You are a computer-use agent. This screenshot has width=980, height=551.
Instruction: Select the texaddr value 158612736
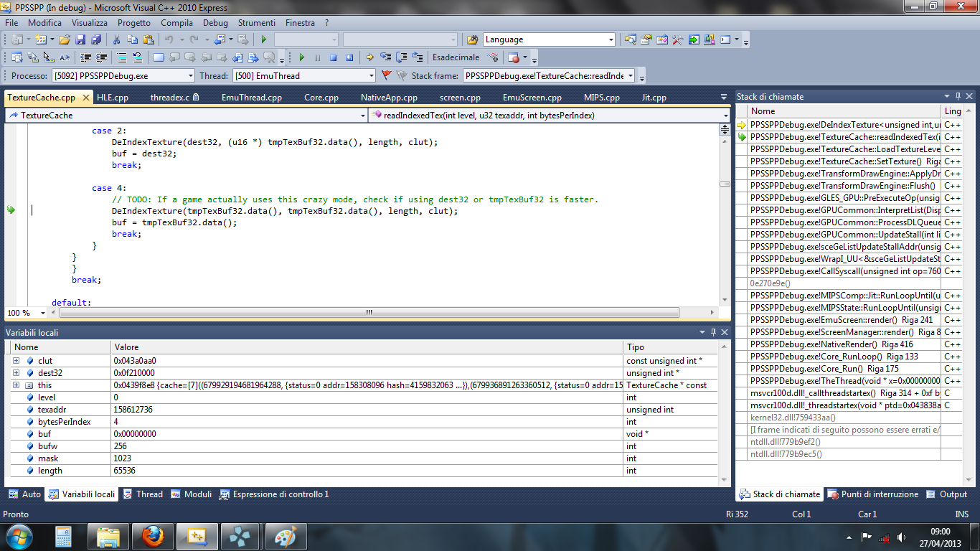pyautogui.click(x=133, y=410)
